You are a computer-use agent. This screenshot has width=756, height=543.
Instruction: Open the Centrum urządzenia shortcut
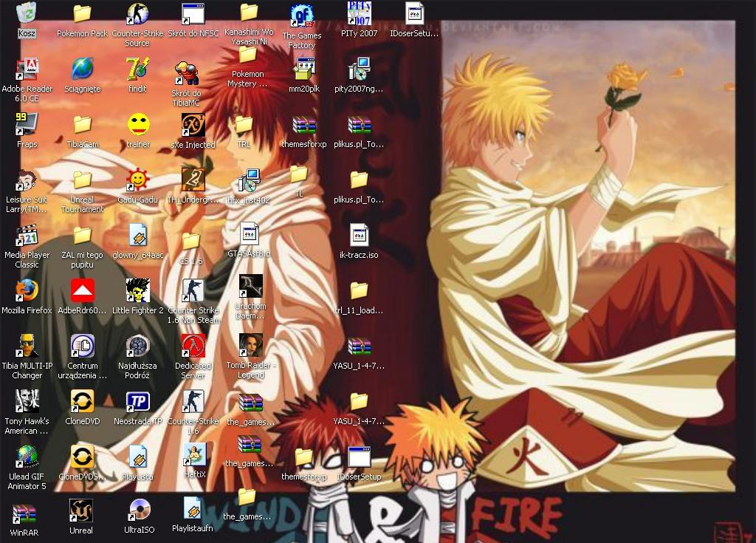point(83,346)
